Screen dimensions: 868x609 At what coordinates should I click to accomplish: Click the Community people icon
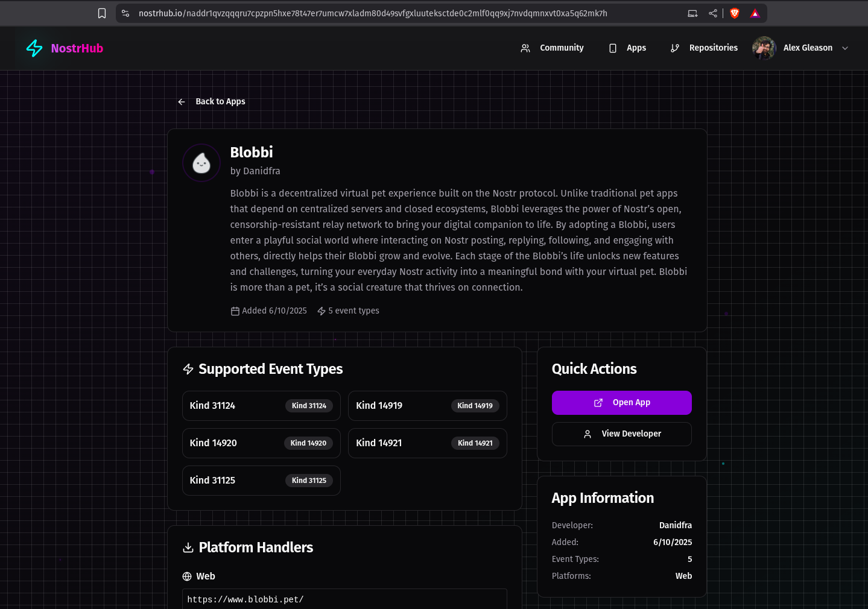click(525, 48)
